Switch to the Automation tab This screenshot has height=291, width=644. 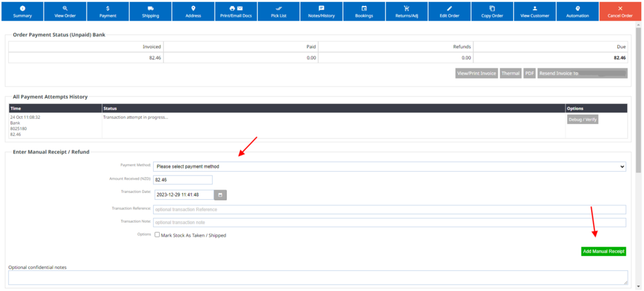pos(578,11)
